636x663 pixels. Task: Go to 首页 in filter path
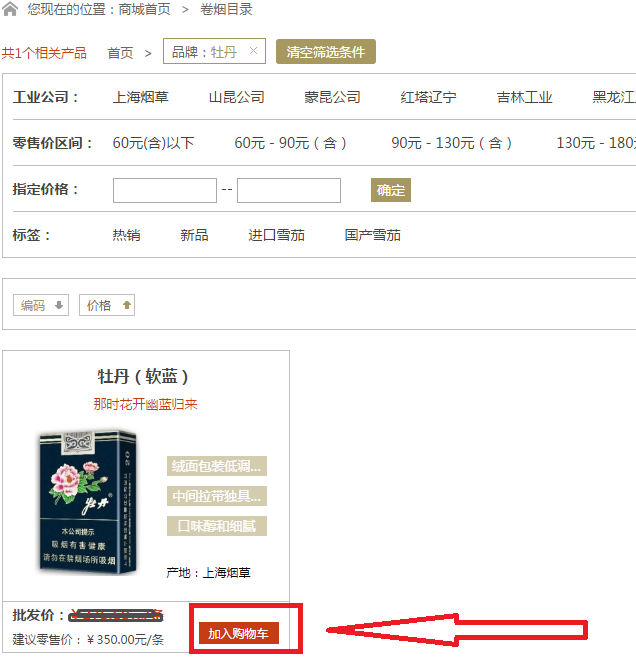tap(120, 53)
